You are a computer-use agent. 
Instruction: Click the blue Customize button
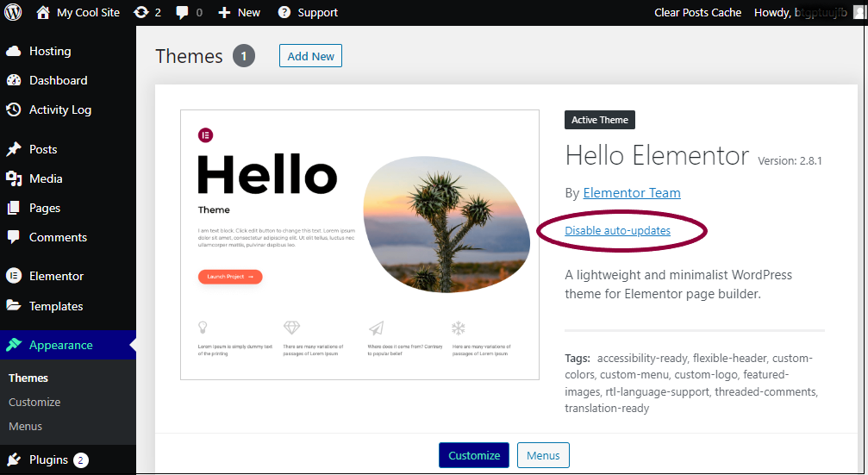(474, 455)
